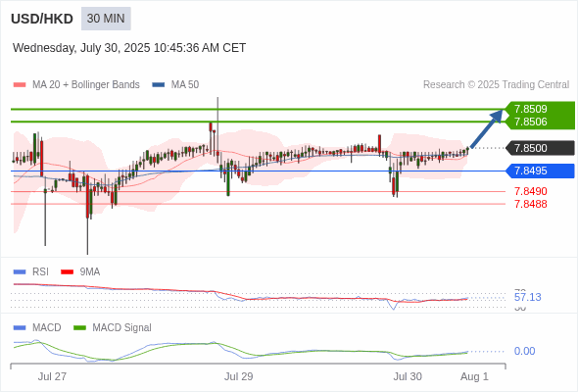The width and height of the screenshot is (578, 392).
Task: Select the 7.8506 resistance label
Action: point(530,122)
